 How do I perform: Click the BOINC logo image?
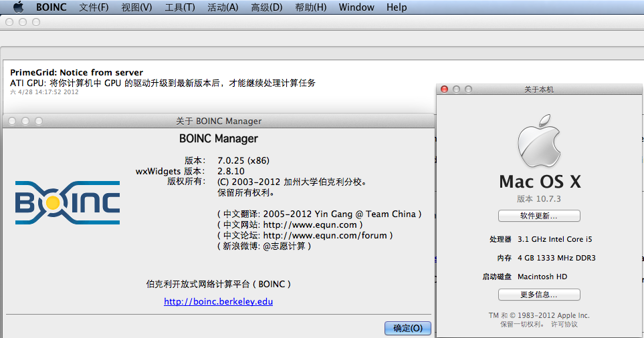[68, 202]
